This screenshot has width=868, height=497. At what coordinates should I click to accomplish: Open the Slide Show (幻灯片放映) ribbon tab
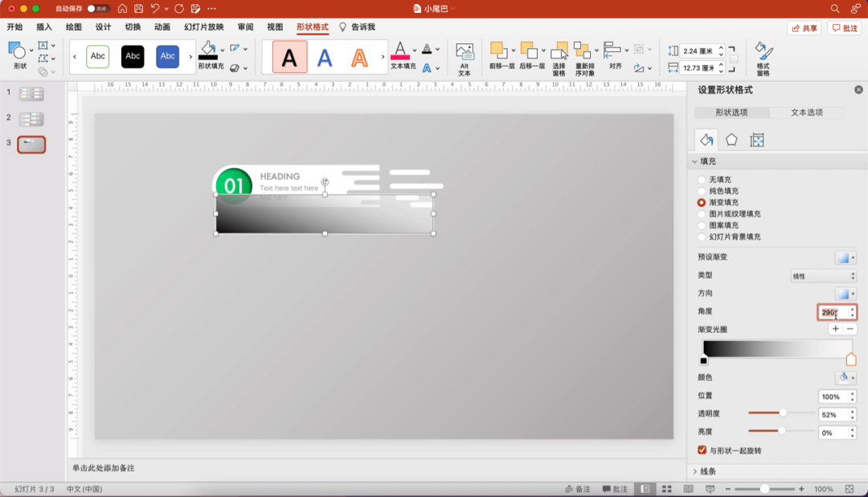(x=203, y=27)
